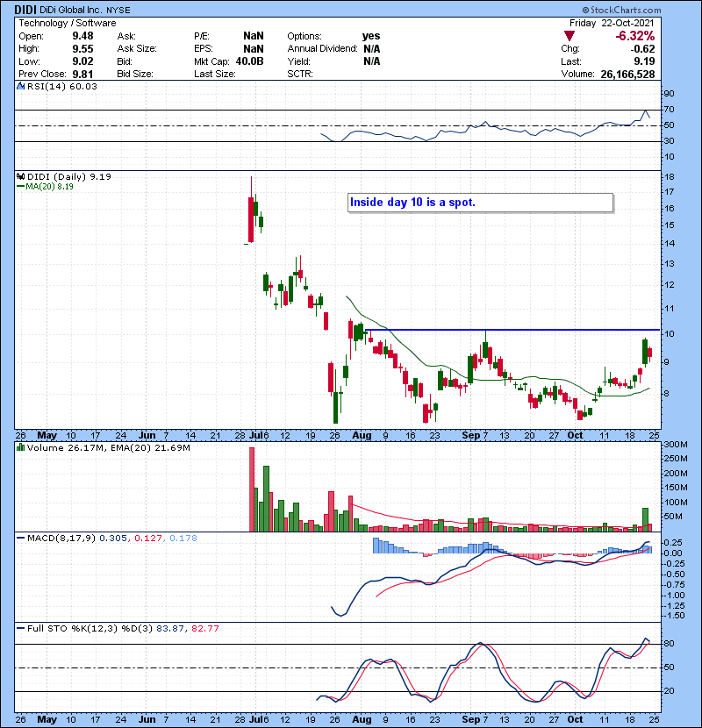The width and height of the screenshot is (702, 728).
Task: Click the Mkt Cap 40.0B value
Action: 249,61
